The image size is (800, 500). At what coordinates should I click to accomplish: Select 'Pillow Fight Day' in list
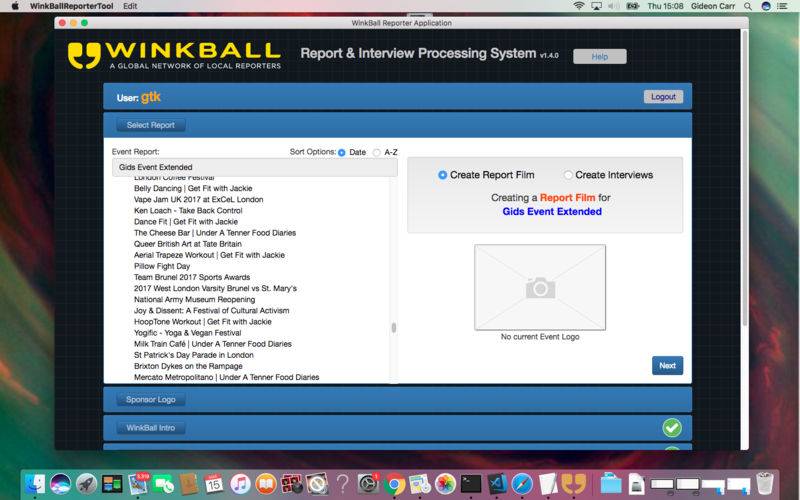[x=162, y=266]
